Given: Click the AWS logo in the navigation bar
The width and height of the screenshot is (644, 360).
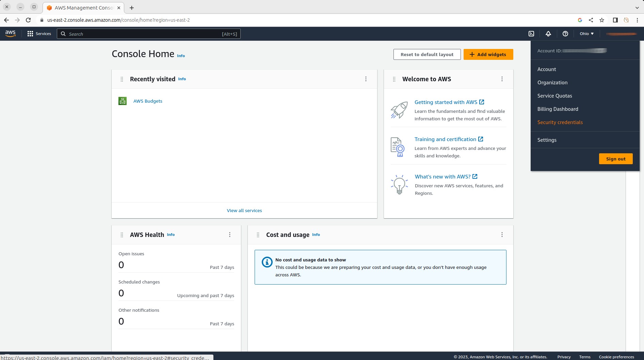Looking at the screenshot, I should click(10, 34).
